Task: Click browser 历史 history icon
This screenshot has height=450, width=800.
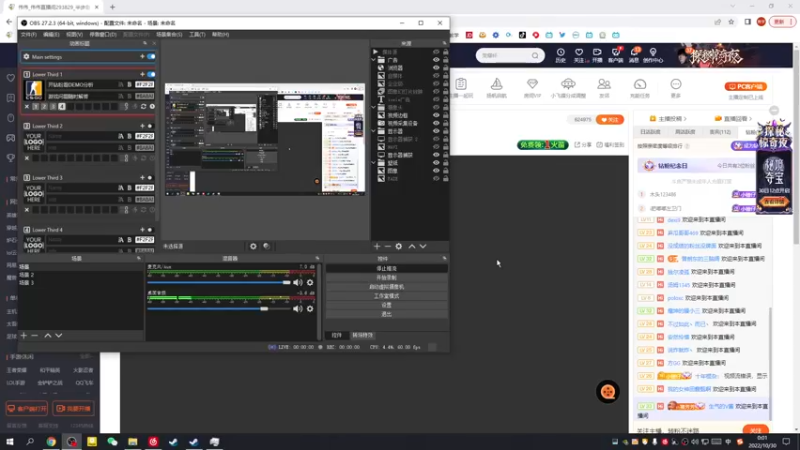Action: 560,55
